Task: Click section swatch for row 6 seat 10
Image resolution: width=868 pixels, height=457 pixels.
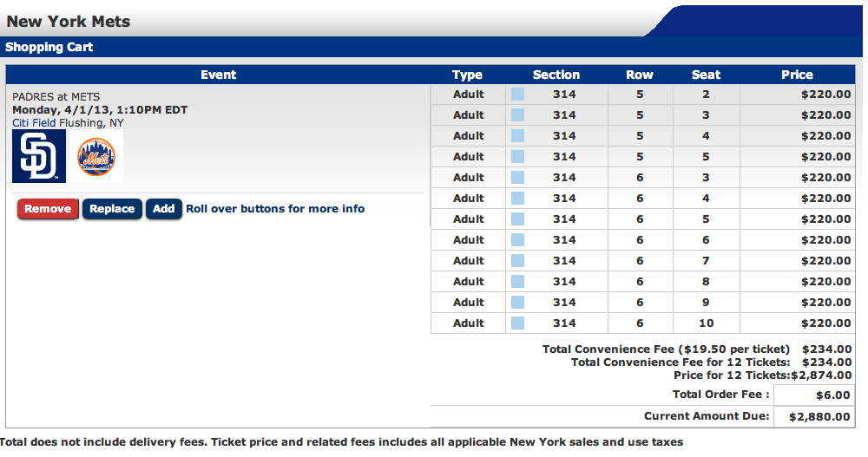Action: pos(517,323)
